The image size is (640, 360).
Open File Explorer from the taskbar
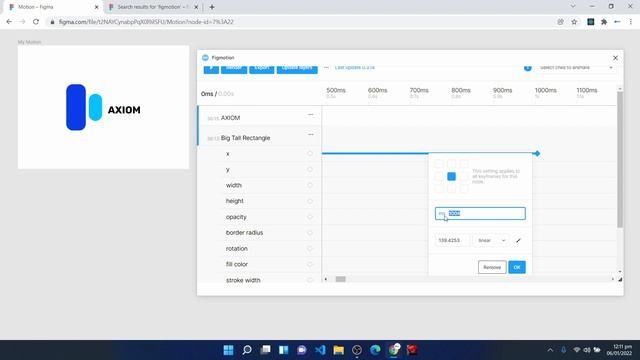[x=338, y=350]
